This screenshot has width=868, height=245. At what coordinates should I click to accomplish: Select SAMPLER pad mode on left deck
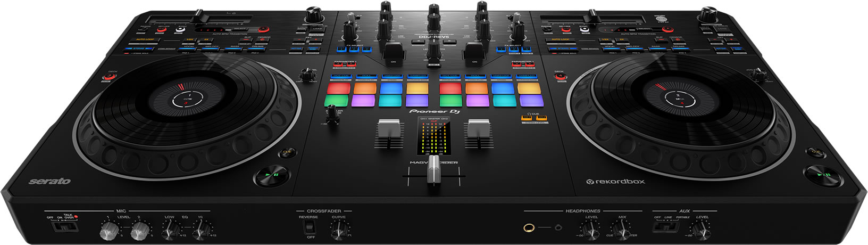[418, 76]
